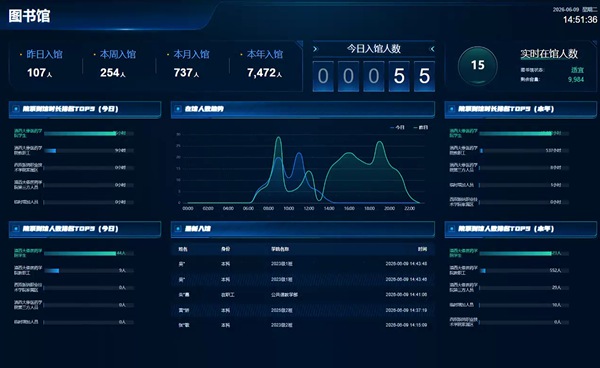Click the top green bar in 时长排名 (今日)
Screen dimensions: 600x368
80,134
